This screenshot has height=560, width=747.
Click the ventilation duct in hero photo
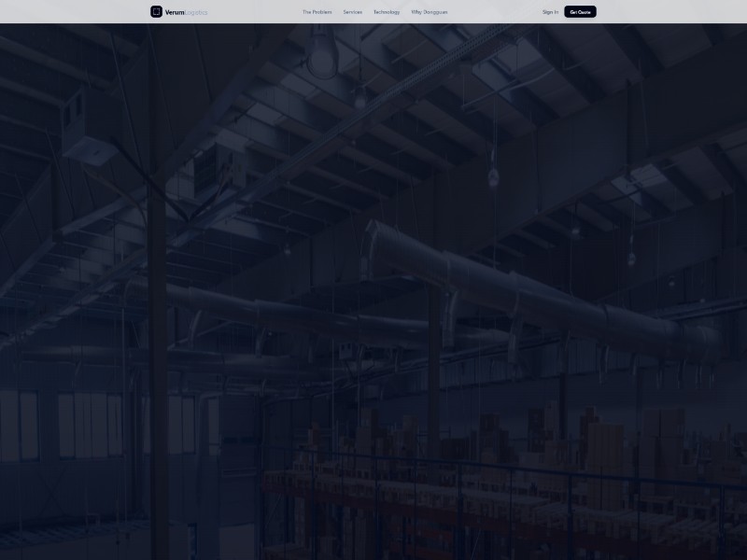(523, 289)
